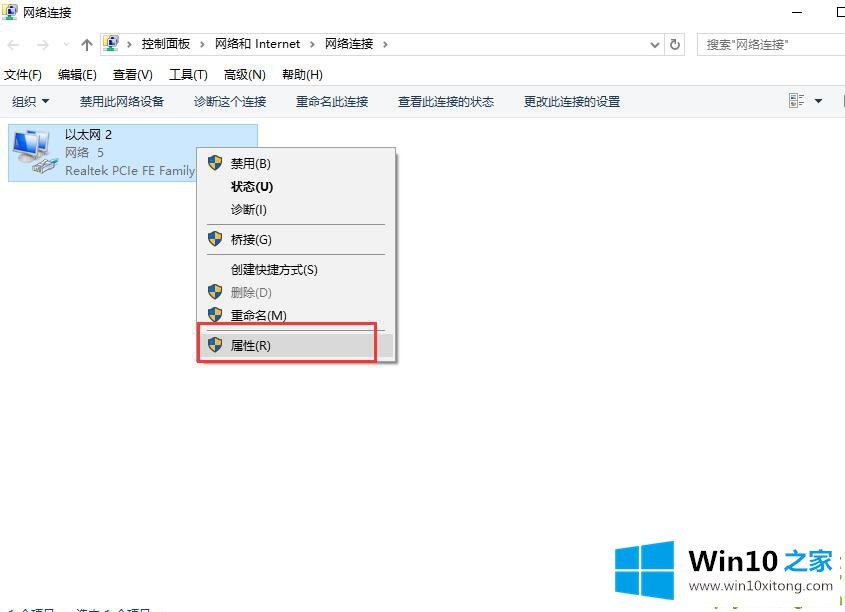This screenshot has height=612, width=845.
Task: Open the address bar history dropdown
Action: point(655,45)
